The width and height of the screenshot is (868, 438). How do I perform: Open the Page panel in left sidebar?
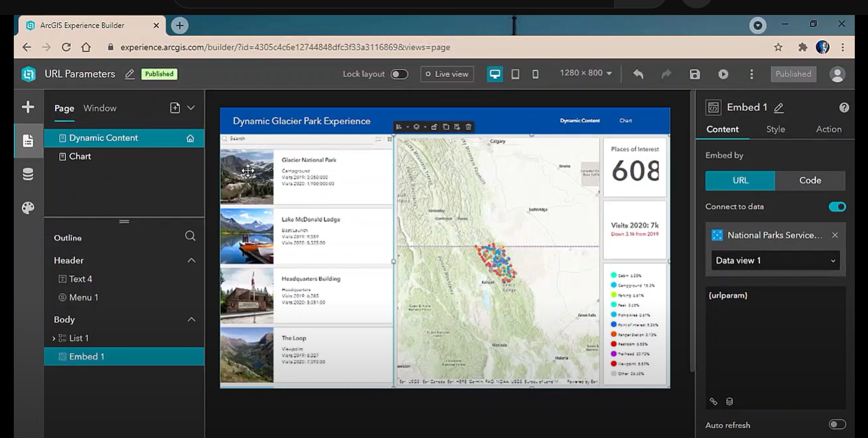point(28,140)
